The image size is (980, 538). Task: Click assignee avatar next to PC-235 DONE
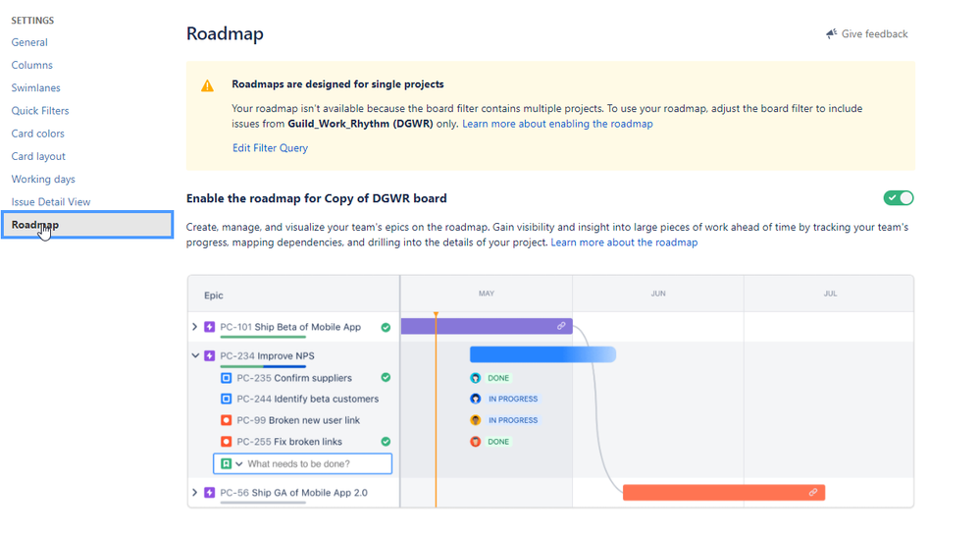[x=476, y=378]
